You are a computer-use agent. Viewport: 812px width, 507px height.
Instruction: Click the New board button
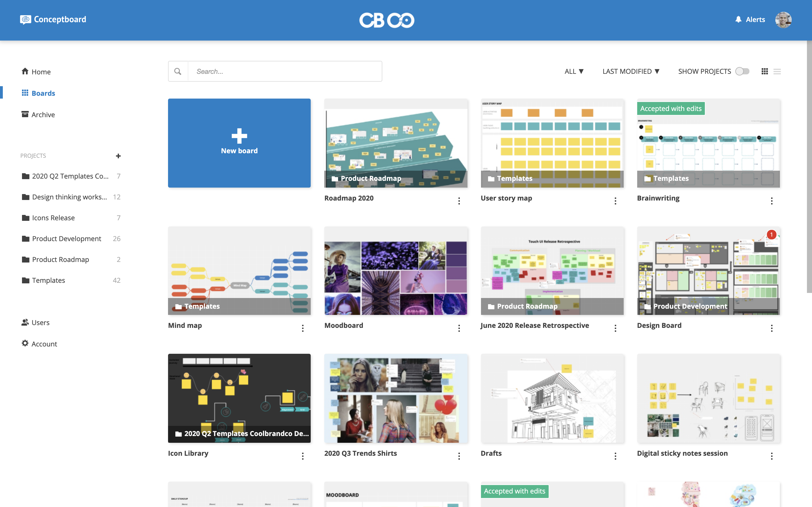tap(239, 143)
